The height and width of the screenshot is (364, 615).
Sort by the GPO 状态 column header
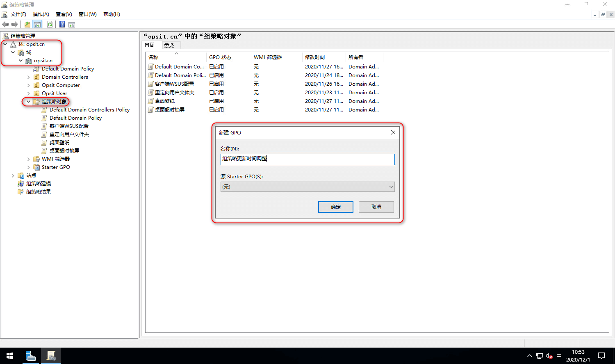click(x=229, y=57)
